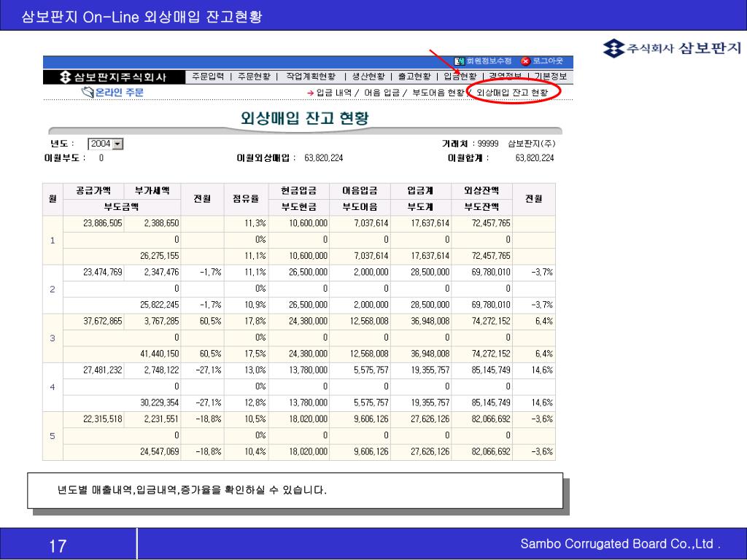
Task: Click 부가세액 column header
Action: pos(152,190)
